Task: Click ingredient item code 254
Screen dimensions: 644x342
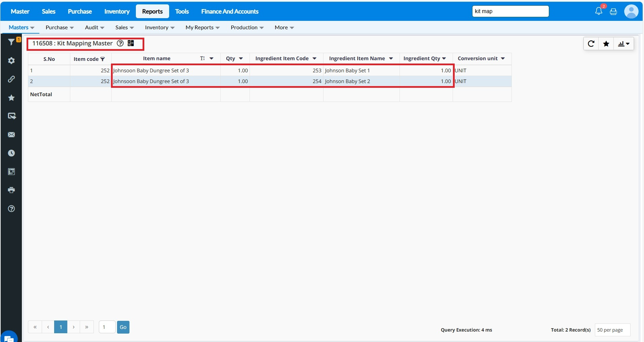Action: click(287, 81)
